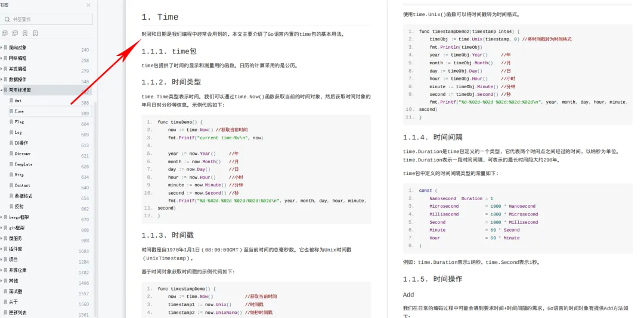644x318 pixels.
Task: Click page number 1561 beside 更新列表
Action: (x=84, y=314)
